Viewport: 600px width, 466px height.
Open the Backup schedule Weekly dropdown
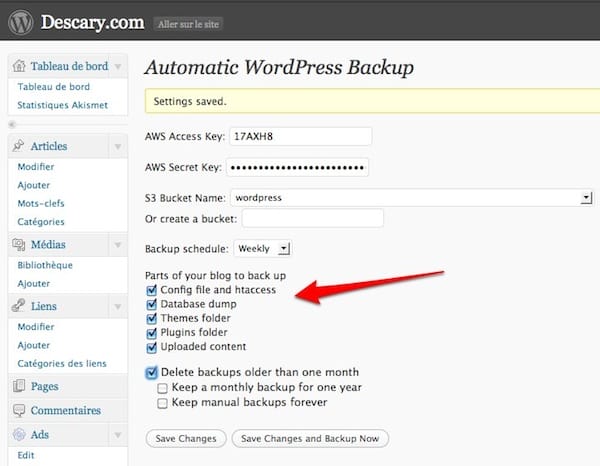tap(284, 248)
